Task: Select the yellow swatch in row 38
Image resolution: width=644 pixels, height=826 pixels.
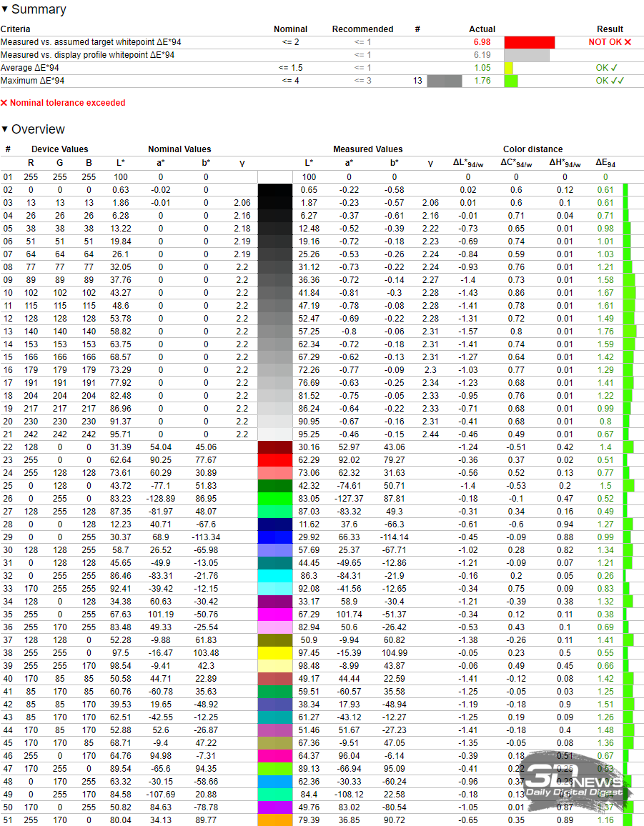Action: 275,652
